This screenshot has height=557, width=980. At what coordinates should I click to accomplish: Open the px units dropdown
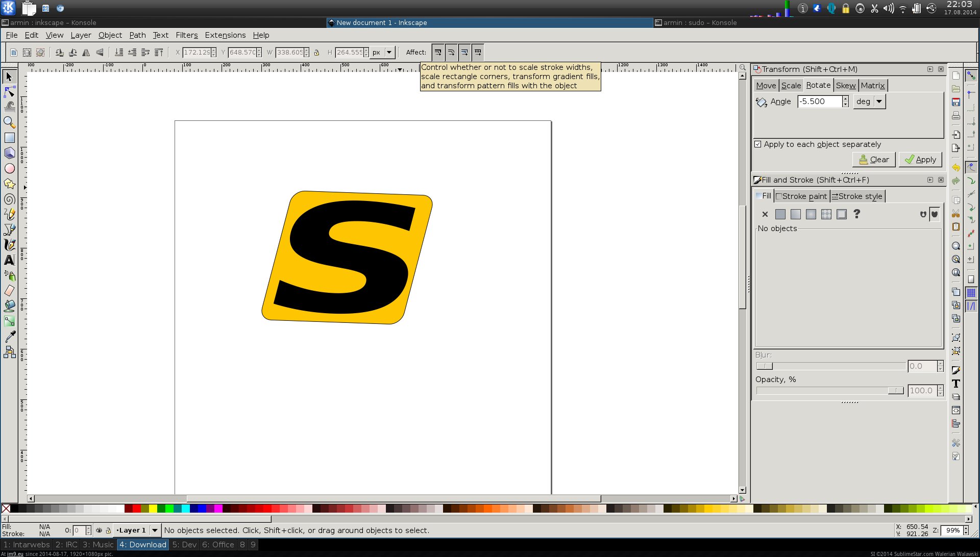389,53
